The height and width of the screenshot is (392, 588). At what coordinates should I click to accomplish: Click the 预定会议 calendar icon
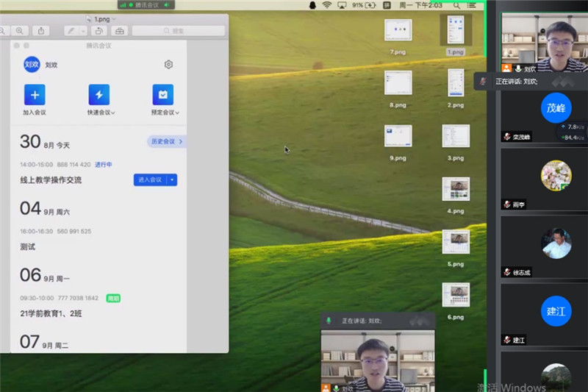click(163, 94)
